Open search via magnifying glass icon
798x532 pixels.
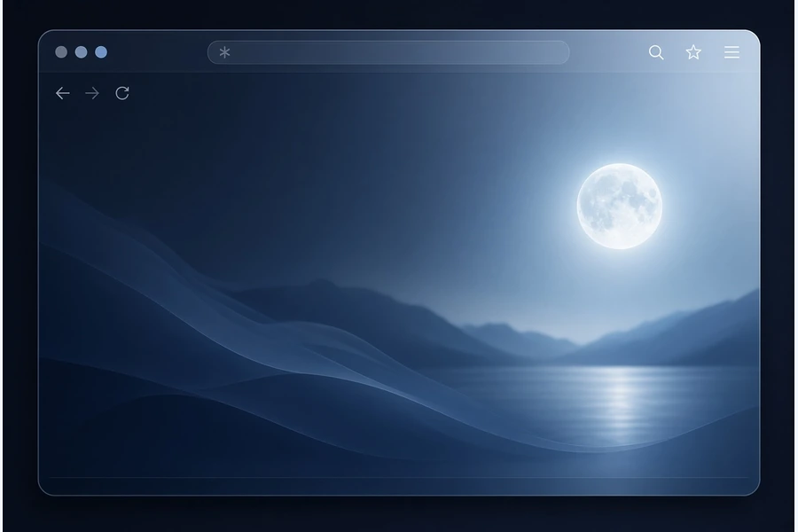tap(656, 52)
